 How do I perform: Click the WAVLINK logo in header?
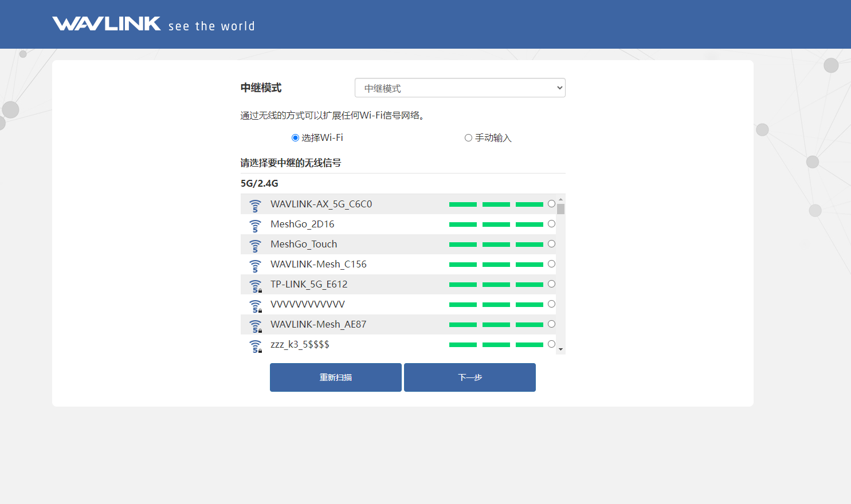click(x=107, y=24)
